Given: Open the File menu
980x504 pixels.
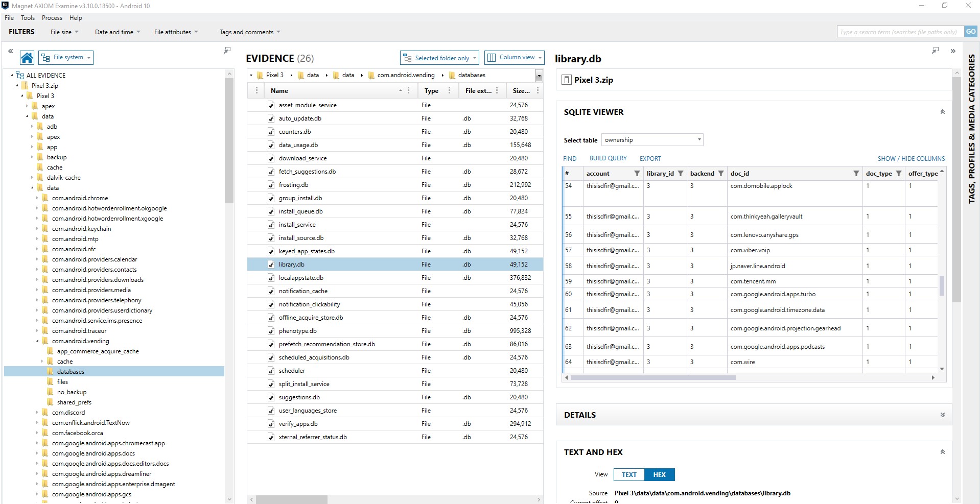Looking at the screenshot, I should click(x=9, y=18).
